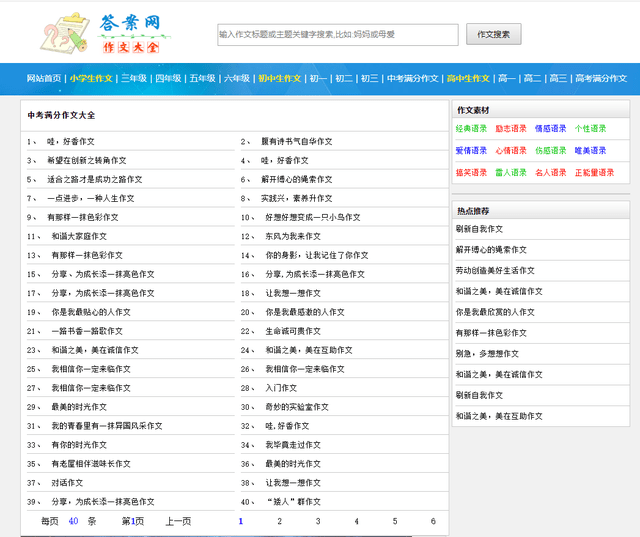Click the 作文搜索 button
Image resolution: width=640 pixels, height=537 pixels.
click(x=493, y=34)
